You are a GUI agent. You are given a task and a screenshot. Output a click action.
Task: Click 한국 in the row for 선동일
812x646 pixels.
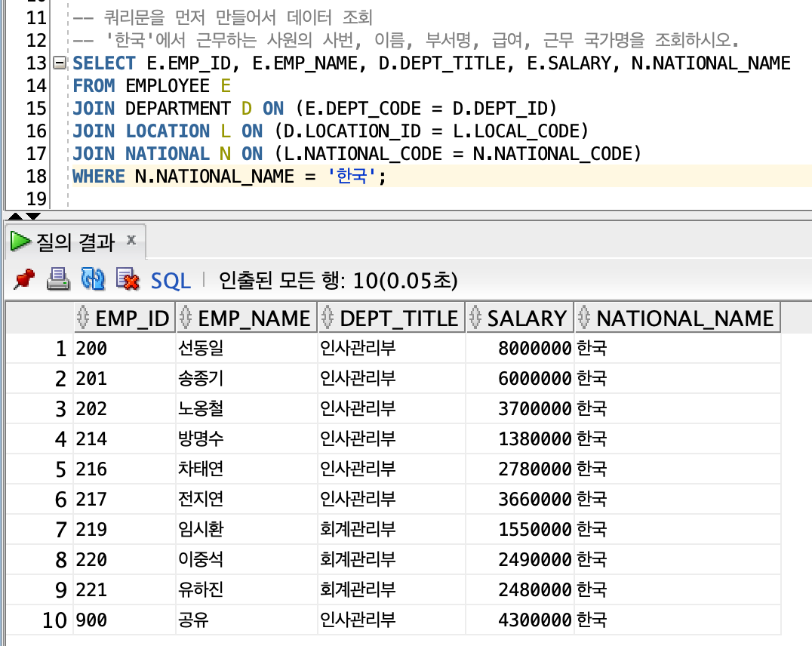[x=678, y=348]
